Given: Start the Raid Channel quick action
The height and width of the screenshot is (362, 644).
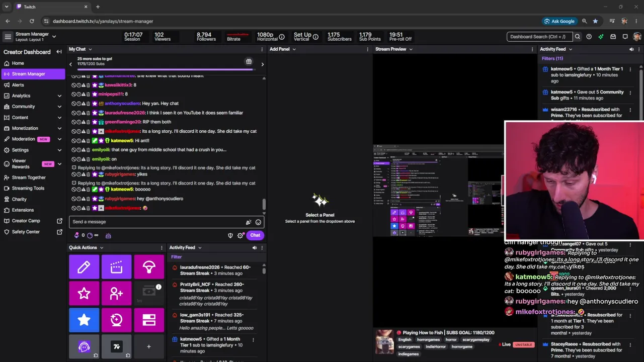Looking at the screenshot, I should tap(148, 266).
